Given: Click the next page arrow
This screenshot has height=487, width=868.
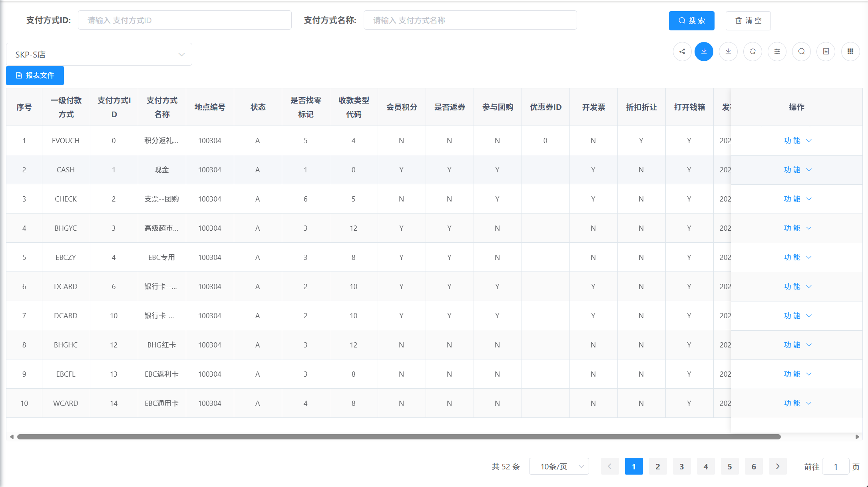Looking at the screenshot, I should pyautogui.click(x=778, y=467).
